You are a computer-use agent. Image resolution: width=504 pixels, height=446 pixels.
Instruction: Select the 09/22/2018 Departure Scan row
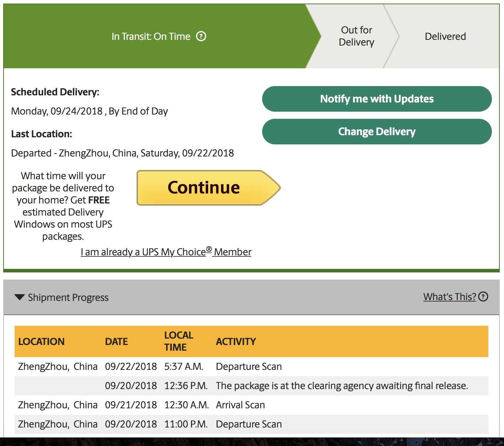tap(251, 367)
